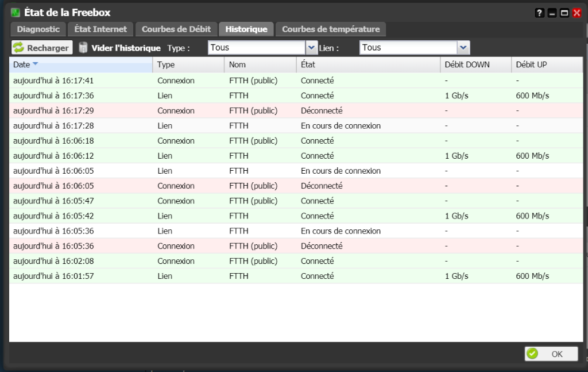
Task: Open the État Internet tab
Action: click(x=100, y=29)
